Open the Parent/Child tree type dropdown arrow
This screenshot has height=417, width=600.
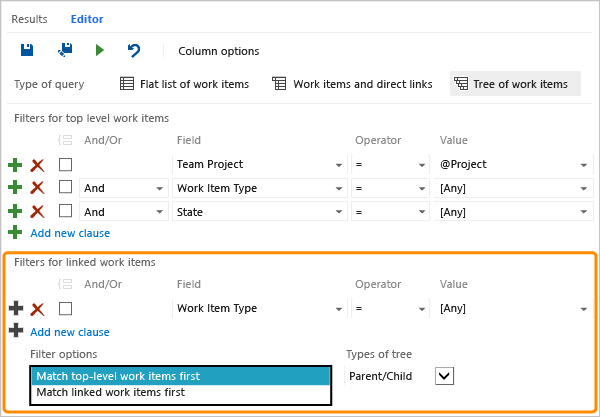[444, 376]
